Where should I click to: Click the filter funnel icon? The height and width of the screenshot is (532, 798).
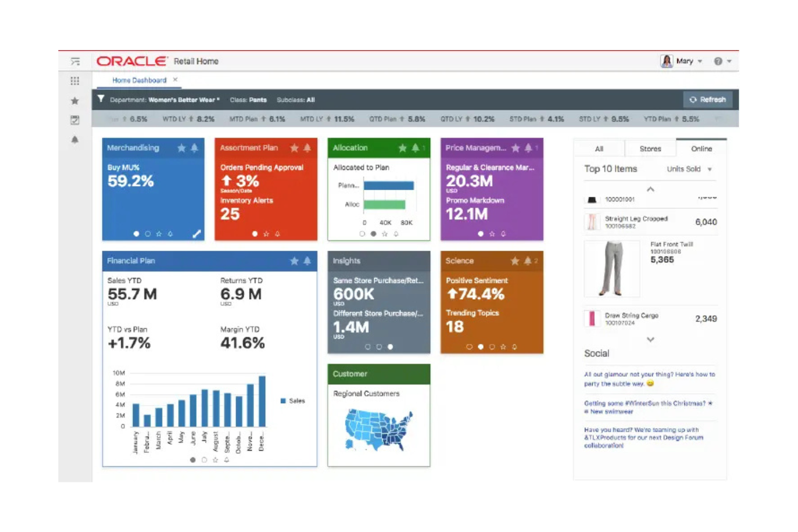click(100, 99)
